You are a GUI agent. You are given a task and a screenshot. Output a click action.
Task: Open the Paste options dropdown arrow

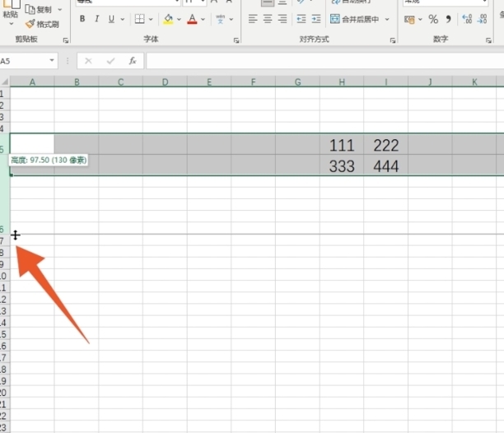[12, 24]
